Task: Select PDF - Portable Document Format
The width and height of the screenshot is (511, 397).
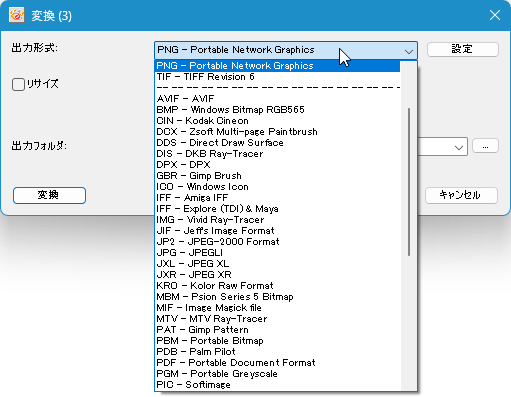Action: [x=278, y=363]
